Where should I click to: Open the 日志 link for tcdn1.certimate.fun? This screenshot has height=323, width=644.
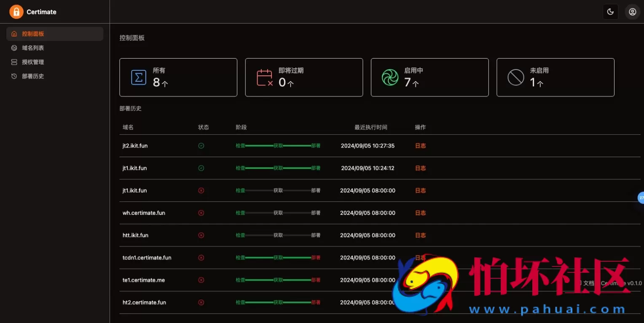tap(420, 257)
